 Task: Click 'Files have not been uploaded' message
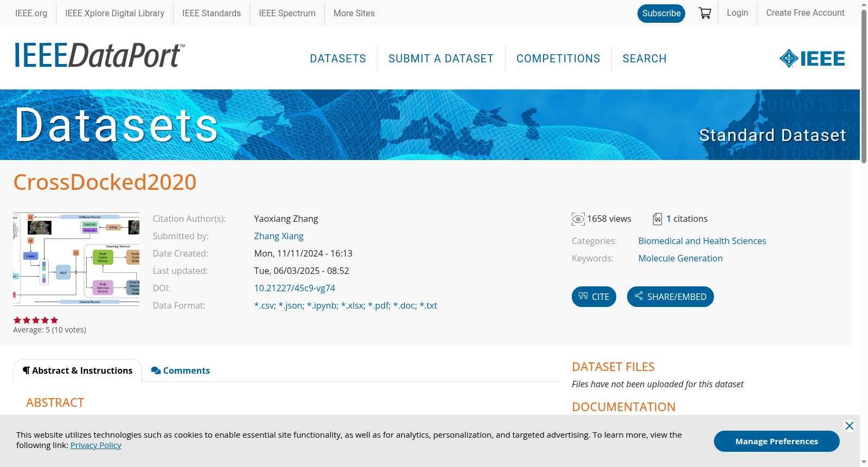click(x=658, y=384)
